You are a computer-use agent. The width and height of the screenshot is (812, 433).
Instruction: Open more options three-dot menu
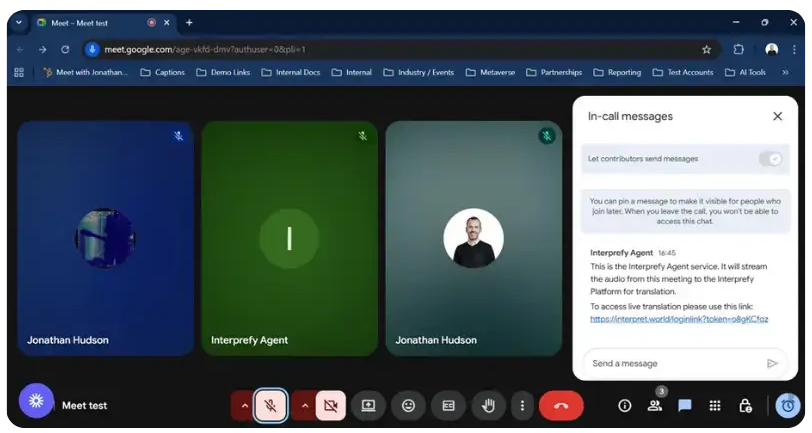pos(522,406)
